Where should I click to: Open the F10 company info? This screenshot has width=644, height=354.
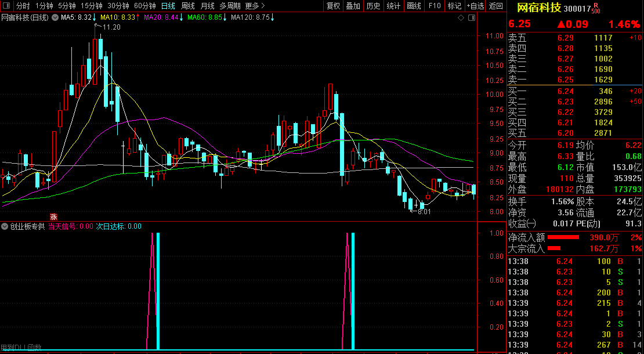pyautogui.click(x=435, y=6)
